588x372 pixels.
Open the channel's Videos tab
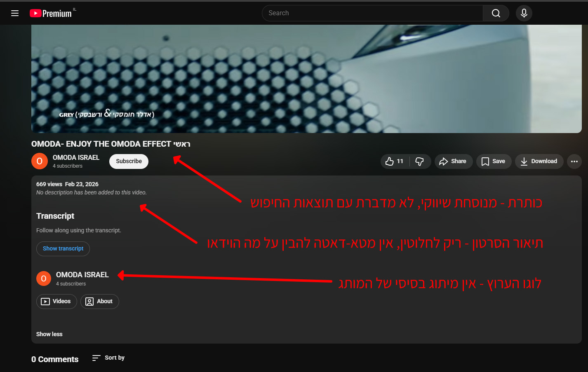[x=56, y=302]
